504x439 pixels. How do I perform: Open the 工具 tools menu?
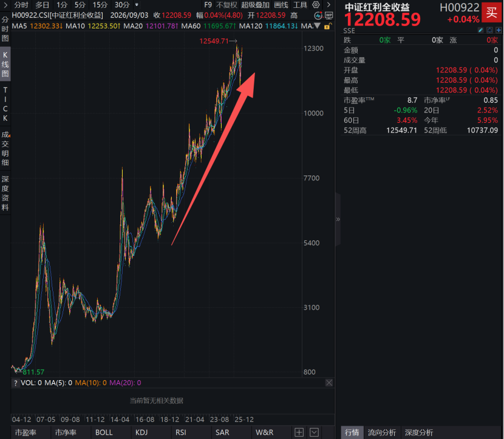[x=300, y=5]
